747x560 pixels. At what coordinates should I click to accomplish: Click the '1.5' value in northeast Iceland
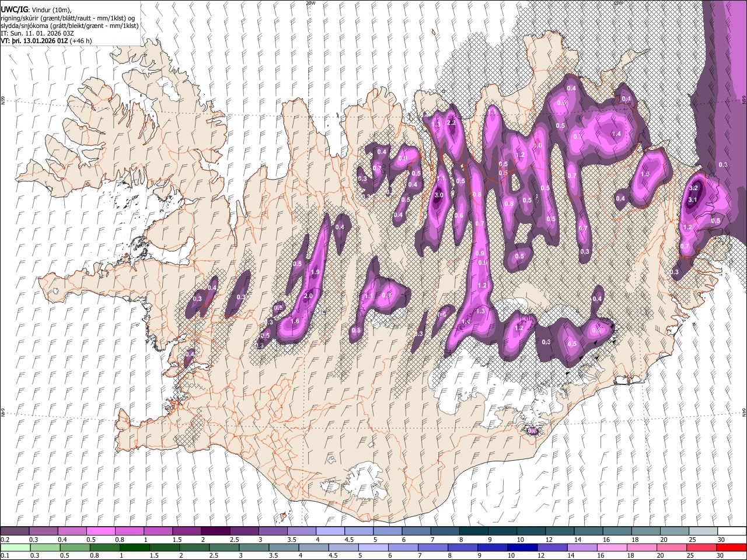[645, 174]
